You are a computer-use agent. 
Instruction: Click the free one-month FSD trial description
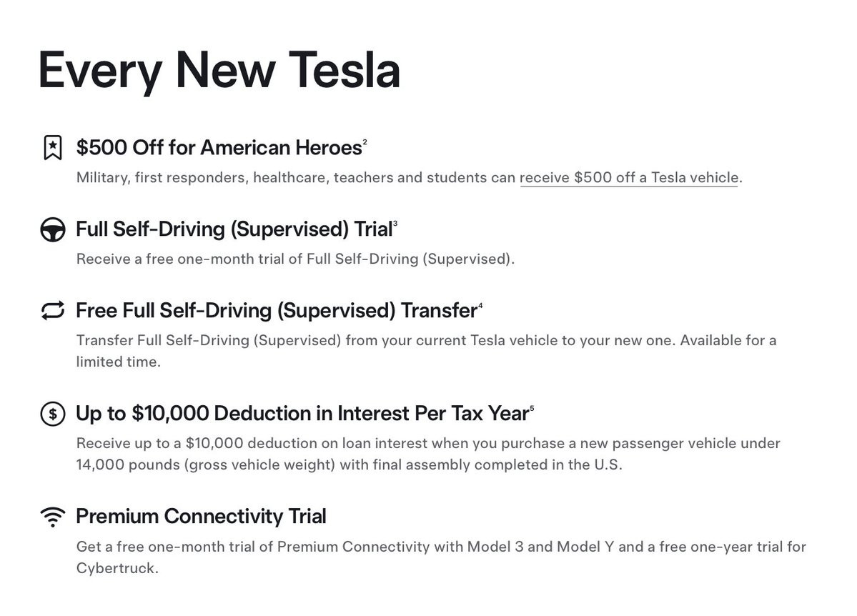(x=295, y=259)
